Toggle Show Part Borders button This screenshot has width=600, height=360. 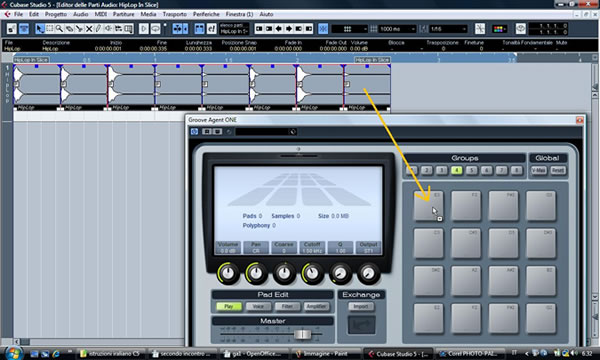[x=199, y=29]
